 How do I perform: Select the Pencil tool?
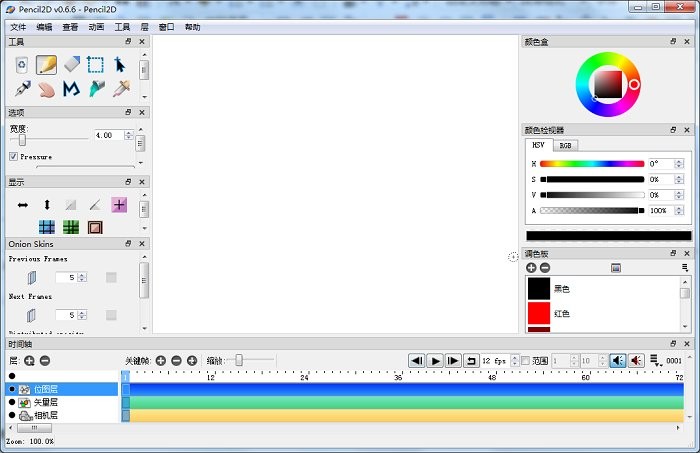click(46, 65)
